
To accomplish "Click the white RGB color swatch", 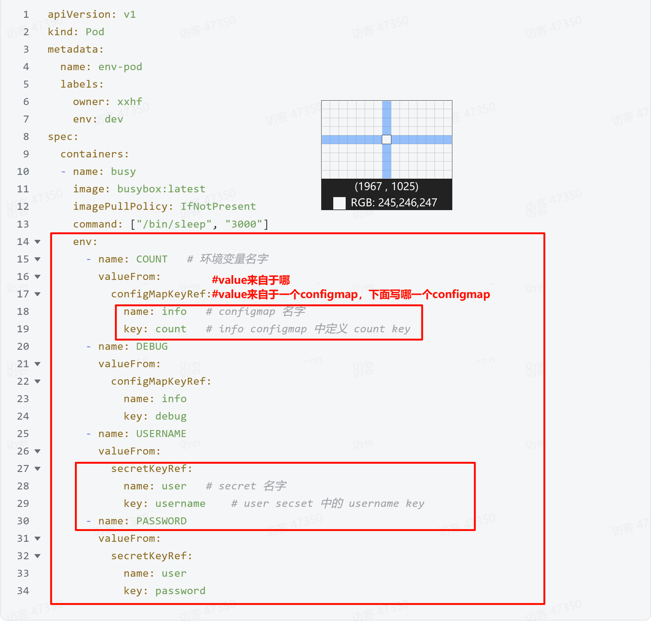I will coord(339,203).
